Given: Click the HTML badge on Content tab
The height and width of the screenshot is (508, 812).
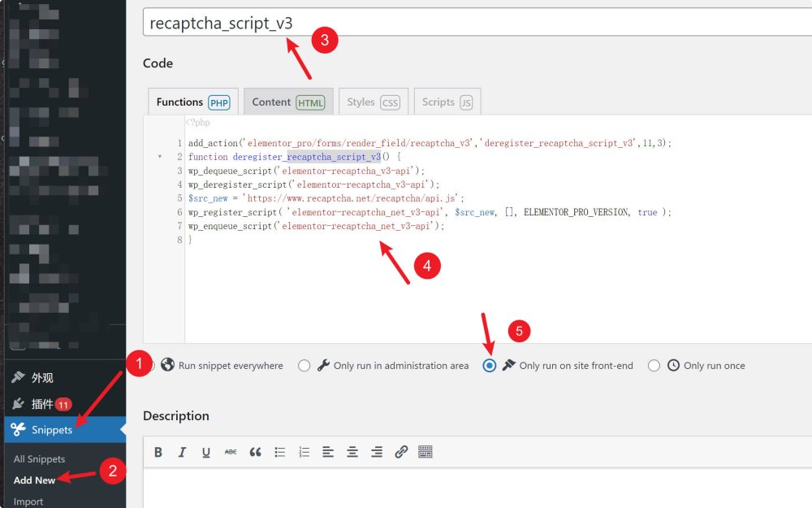Looking at the screenshot, I should point(310,102).
